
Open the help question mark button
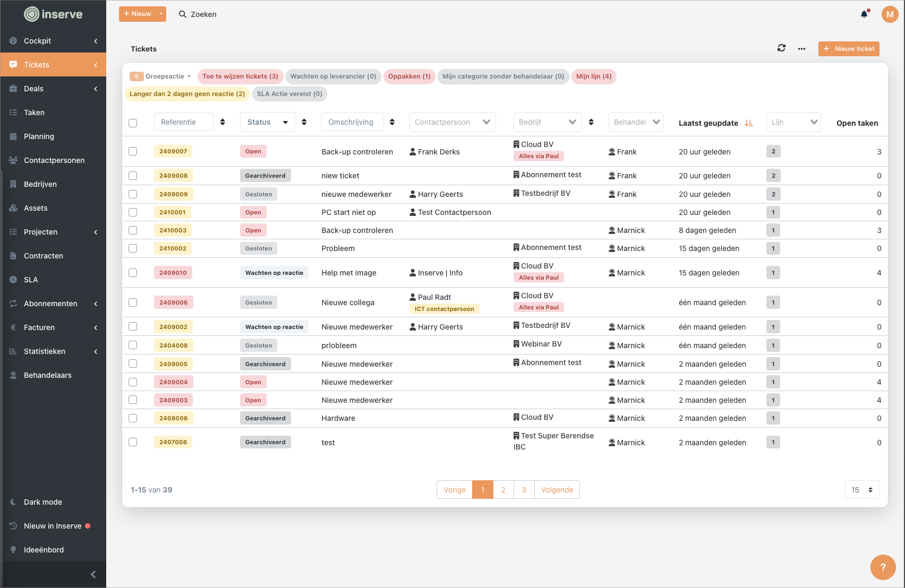point(883,567)
